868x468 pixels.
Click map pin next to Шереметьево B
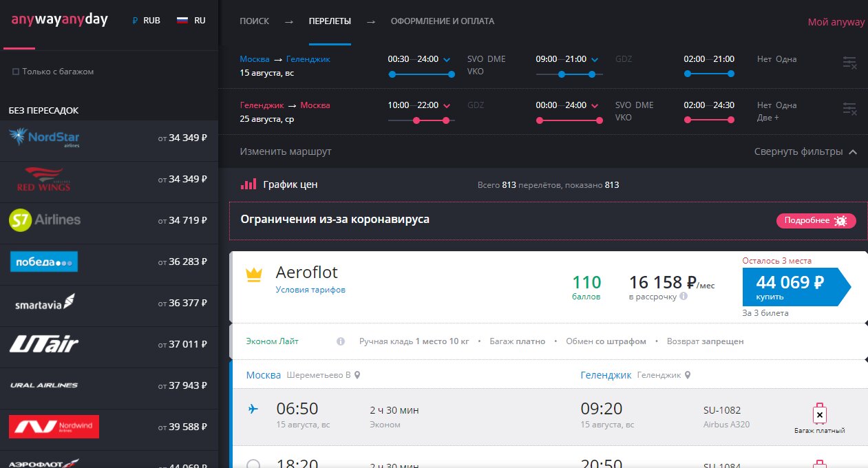click(x=357, y=375)
